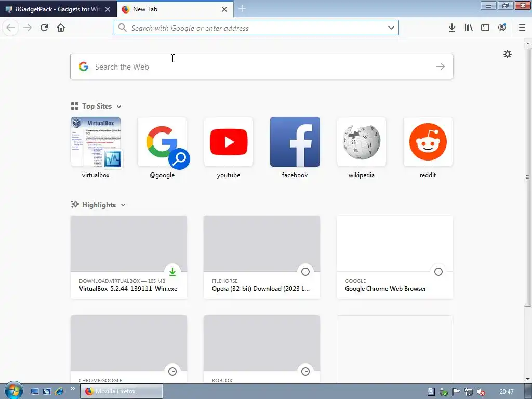Go forward with the Forward arrow button

point(28,28)
